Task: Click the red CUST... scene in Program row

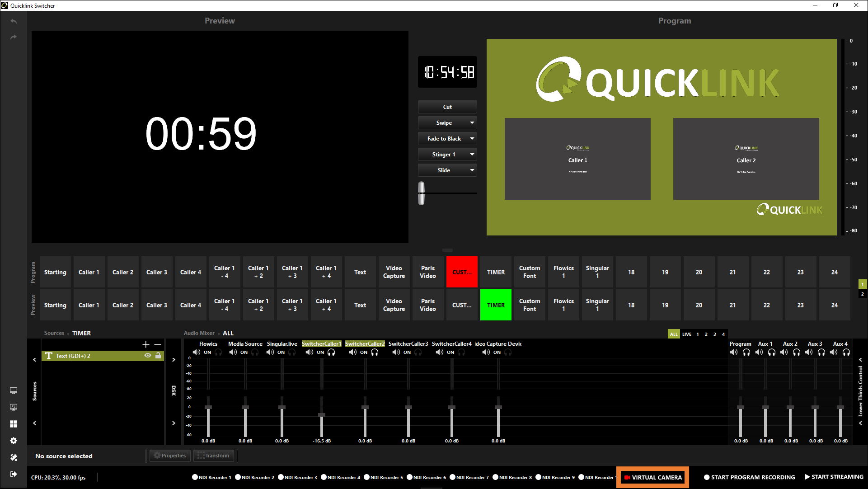Action: click(x=462, y=272)
